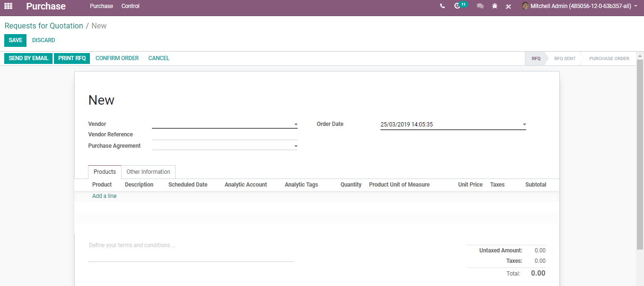Screen dimensions: 644x286
Task: Cancel the request for quotation
Action: (x=159, y=58)
